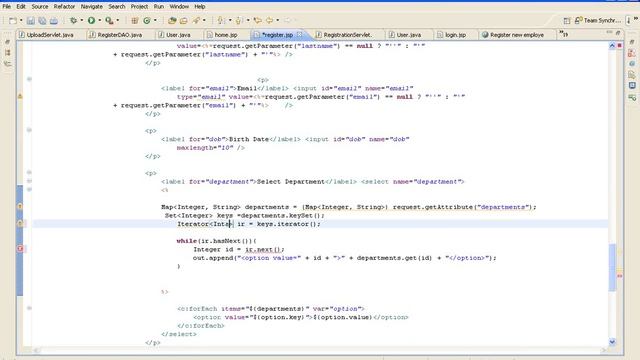Screen dimensions: 640x360
Task: Minimize the editor area
Action: click(x=609, y=32)
